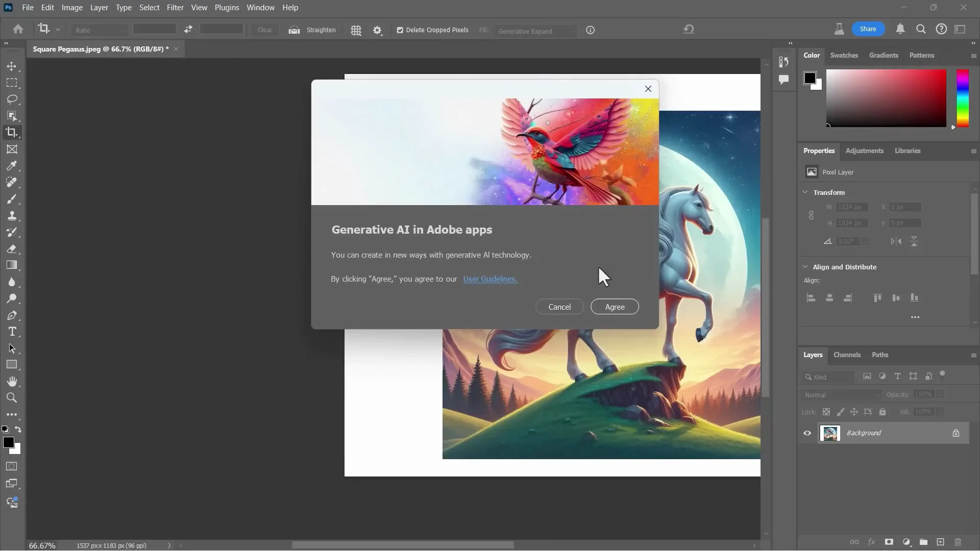This screenshot has height=551, width=980.
Task: Switch to the Channels tab
Action: [847, 355]
